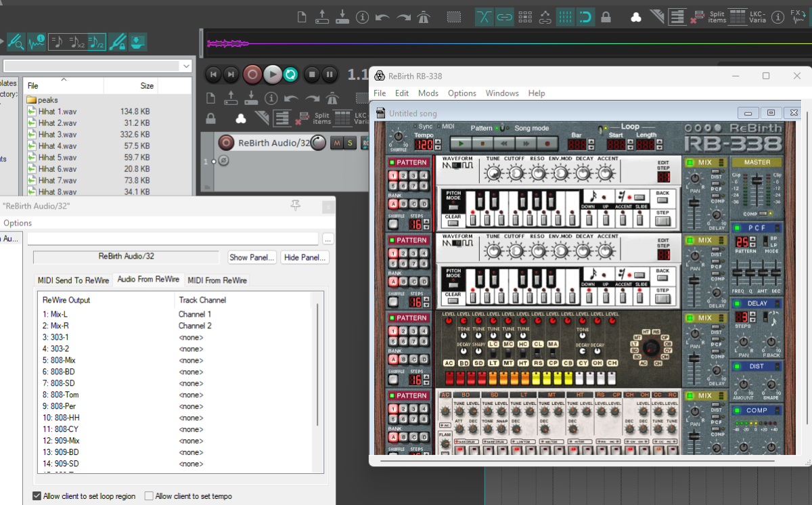Solo the ReBirth Audio/32 track
The height and width of the screenshot is (505, 812).
[350, 142]
